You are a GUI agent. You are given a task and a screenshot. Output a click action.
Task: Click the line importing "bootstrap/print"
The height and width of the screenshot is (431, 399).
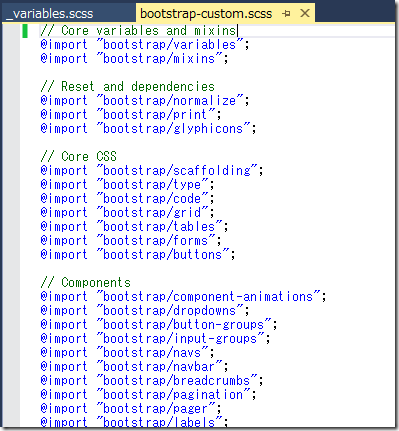pos(131,115)
